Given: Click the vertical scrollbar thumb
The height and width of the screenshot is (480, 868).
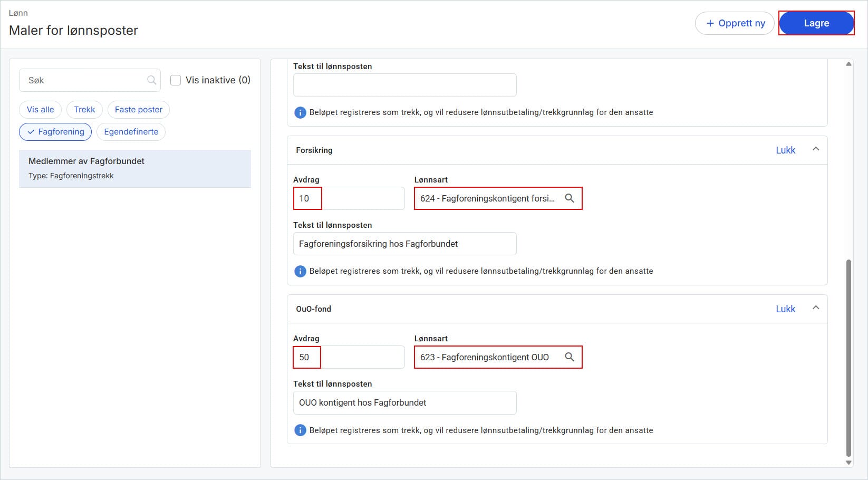Looking at the screenshot, I should [848, 358].
